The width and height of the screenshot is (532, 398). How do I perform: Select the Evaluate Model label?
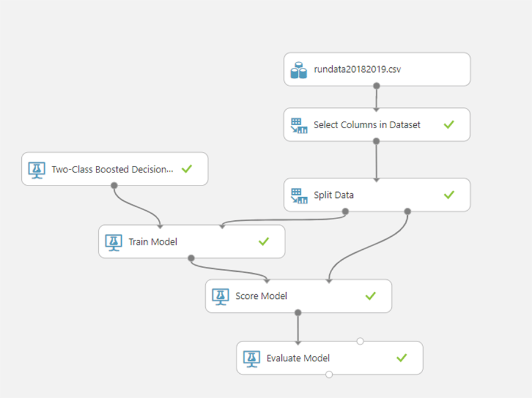(298, 358)
